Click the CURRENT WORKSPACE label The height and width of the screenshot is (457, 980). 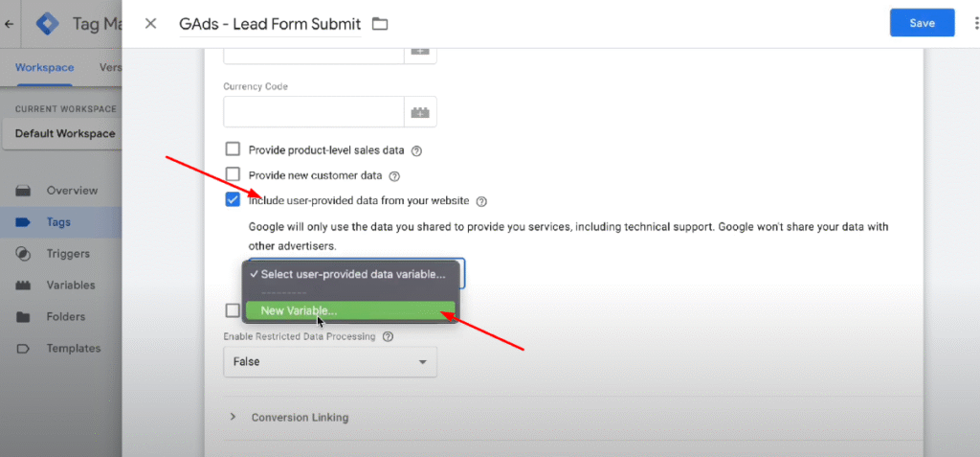coord(66,109)
